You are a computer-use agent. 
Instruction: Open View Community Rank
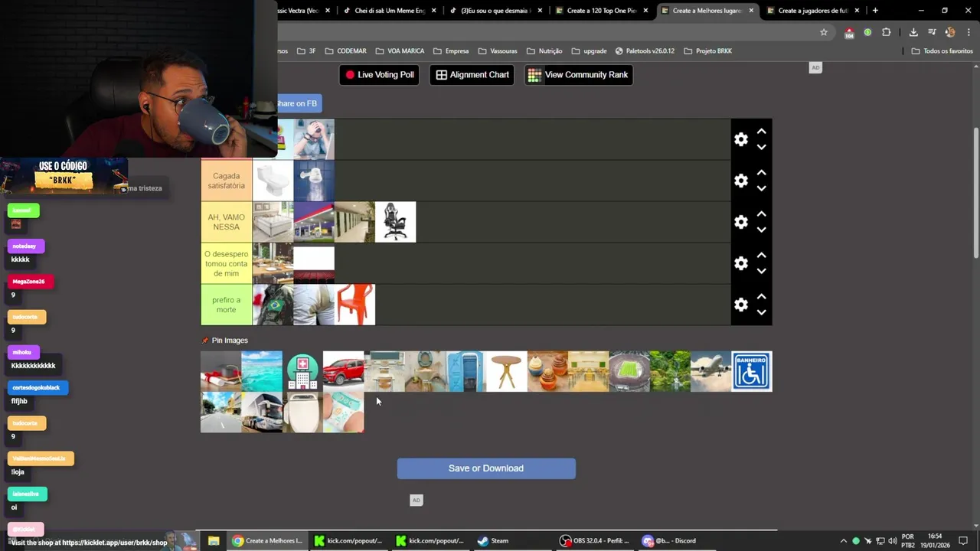[578, 75]
